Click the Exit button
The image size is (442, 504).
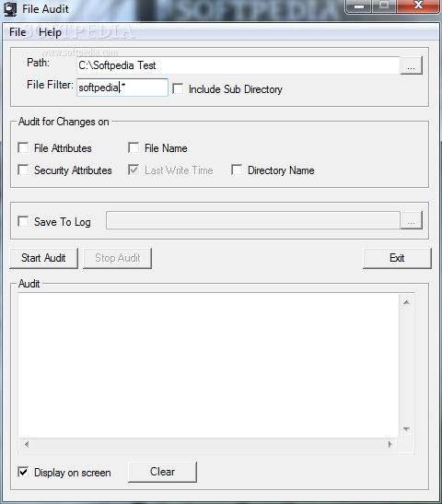click(x=397, y=258)
